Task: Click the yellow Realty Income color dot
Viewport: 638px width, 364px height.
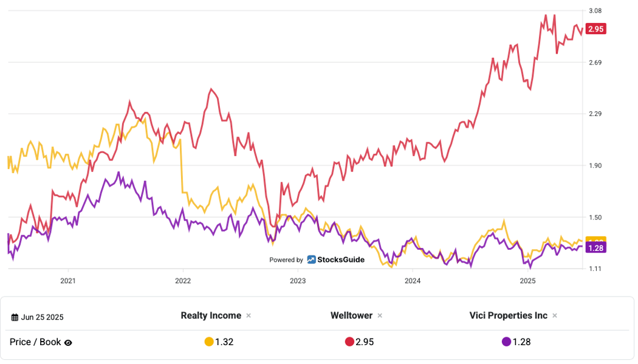Action: 209,342
